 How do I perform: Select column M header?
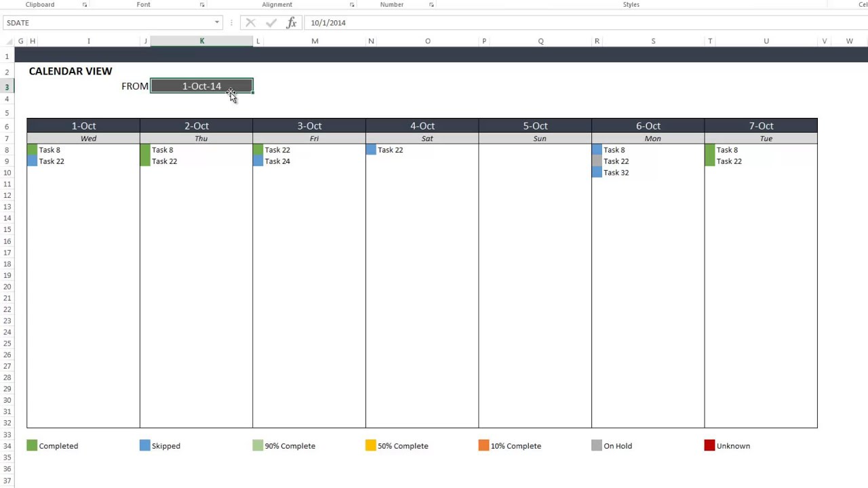[x=315, y=41]
